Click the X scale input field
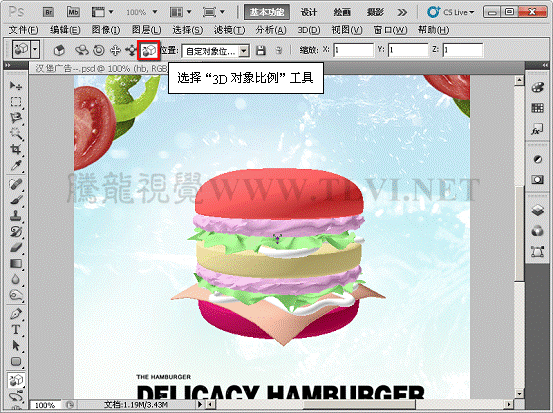Image resolution: width=553 pixels, height=413 pixels. click(x=353, y=50)
